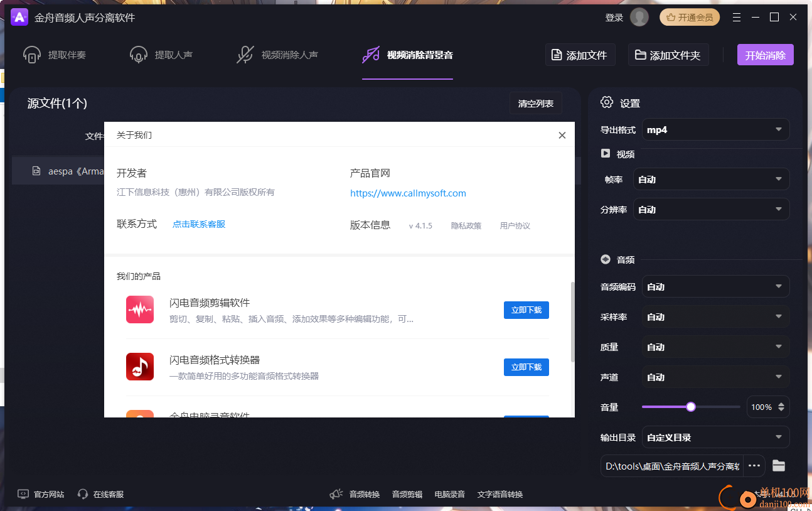
Task: Click 电脑录音 in the bottom bar
Action: pos(450,495)
